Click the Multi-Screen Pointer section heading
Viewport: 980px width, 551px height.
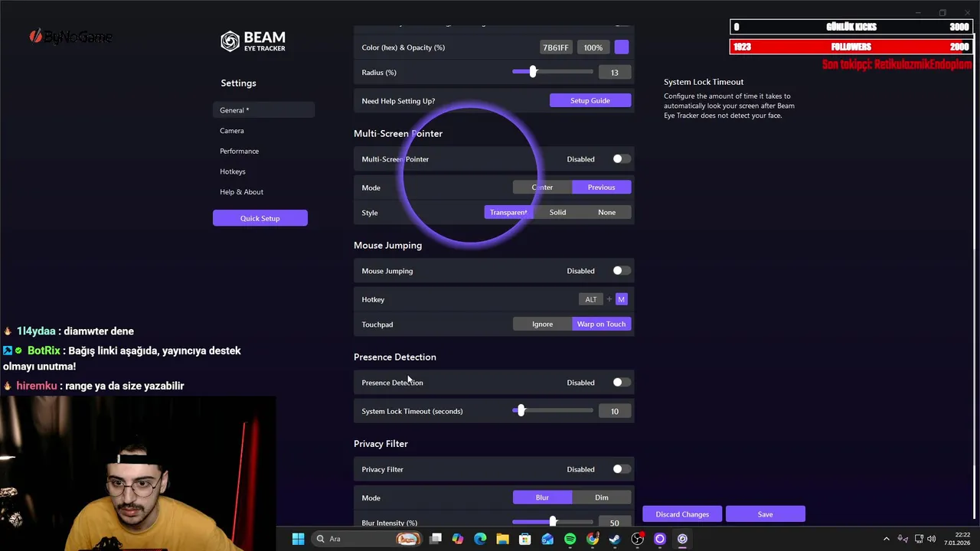[398, 133]
